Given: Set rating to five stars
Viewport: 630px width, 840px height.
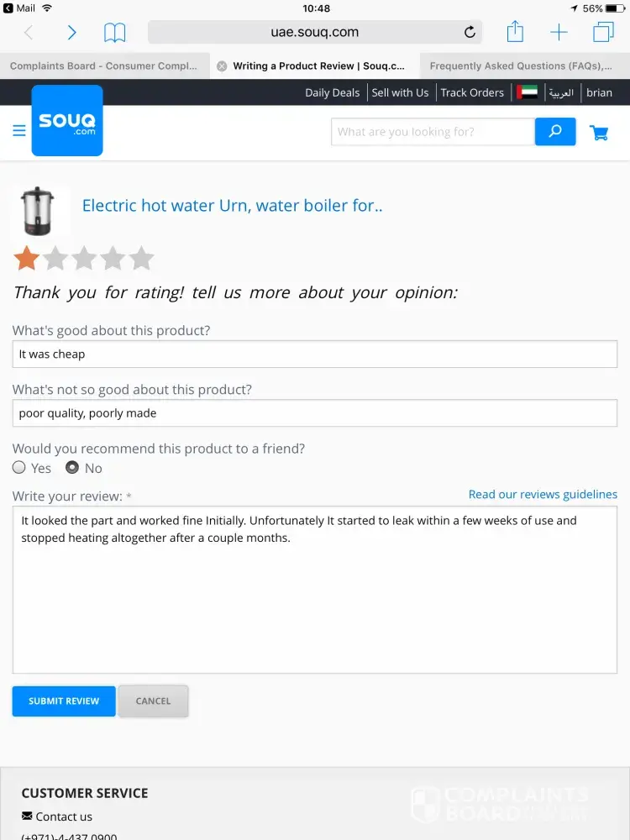Looking at the screenshot, I should (142, 258).
